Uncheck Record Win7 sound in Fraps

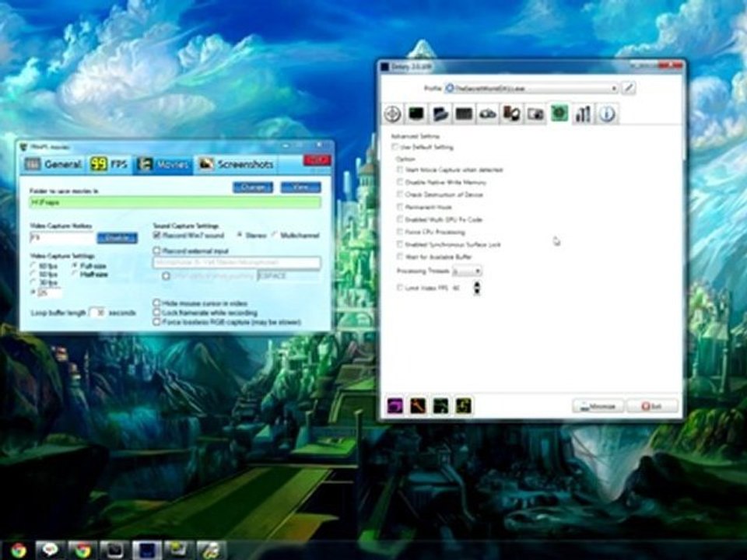tap(156, 235)
